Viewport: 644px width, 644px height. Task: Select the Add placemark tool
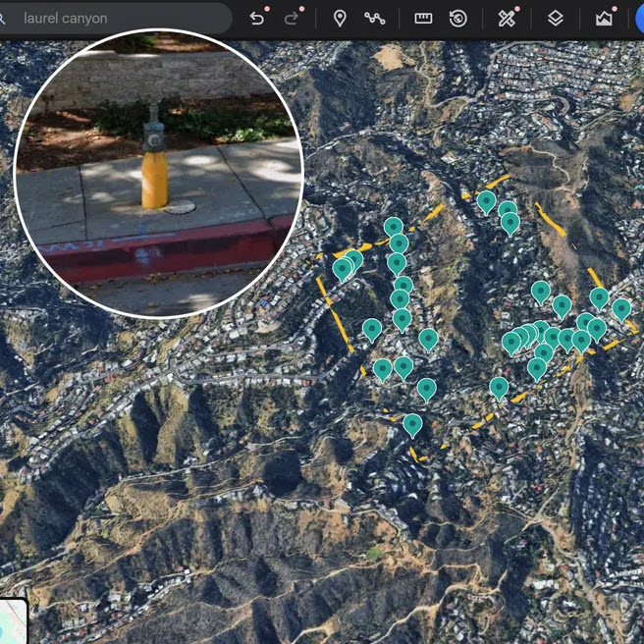pos(340,18)
